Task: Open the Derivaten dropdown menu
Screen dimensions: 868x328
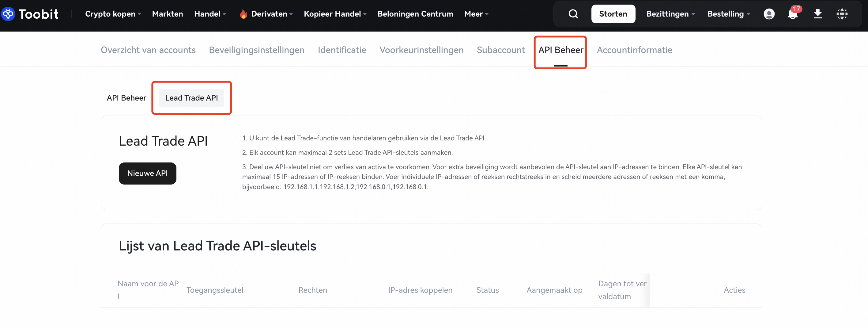Action: pyautogui.click(x=272, y=14)
